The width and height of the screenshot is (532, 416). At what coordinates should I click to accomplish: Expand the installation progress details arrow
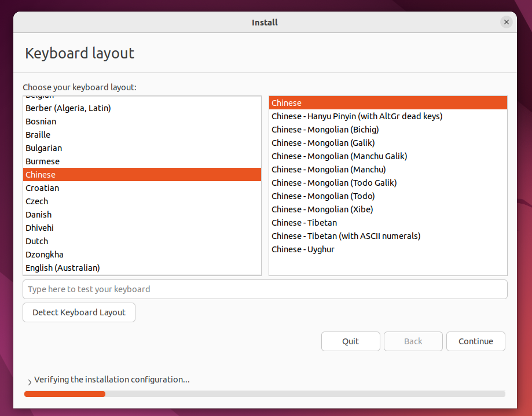tap(30, 382)
